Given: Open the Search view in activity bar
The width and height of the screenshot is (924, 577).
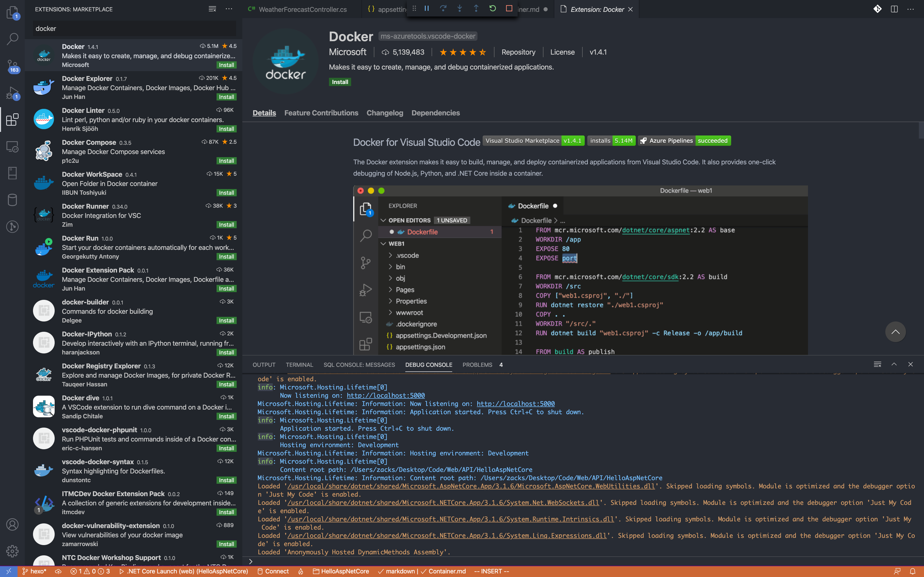Looking at the screenshot, I should [12, 39].
